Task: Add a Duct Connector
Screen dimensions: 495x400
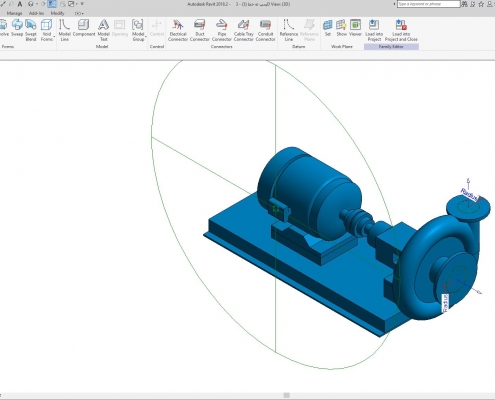Action: tap(200, 30)
